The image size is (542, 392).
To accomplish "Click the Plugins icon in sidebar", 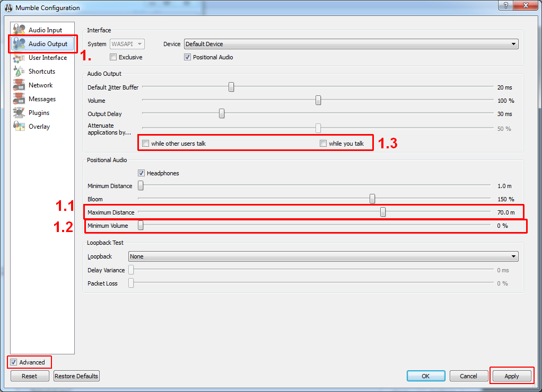I will 19,113.
